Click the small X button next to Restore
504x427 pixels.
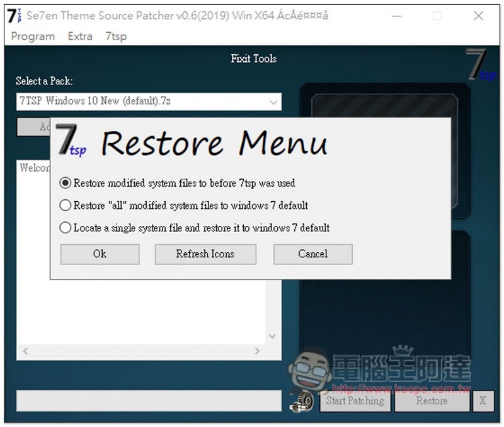pos(483,401)
